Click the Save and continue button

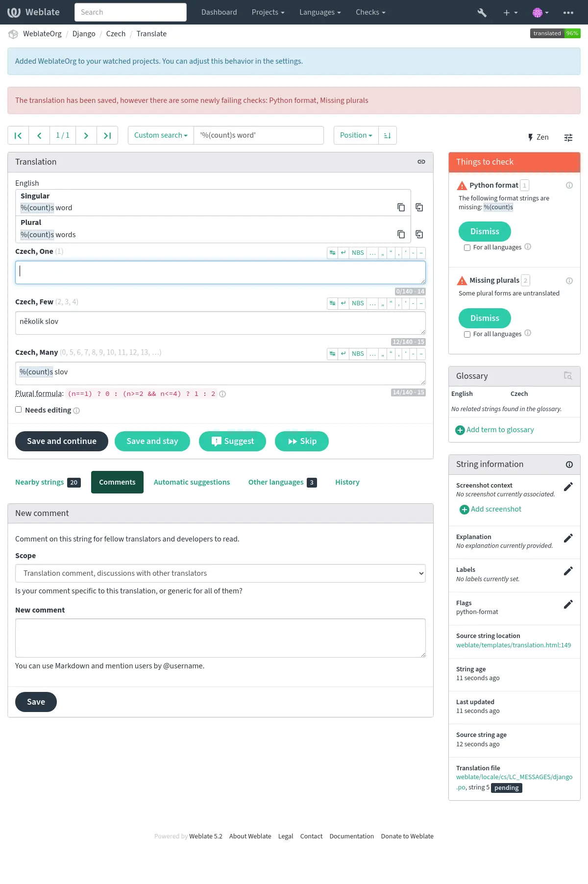coord(62,441)
